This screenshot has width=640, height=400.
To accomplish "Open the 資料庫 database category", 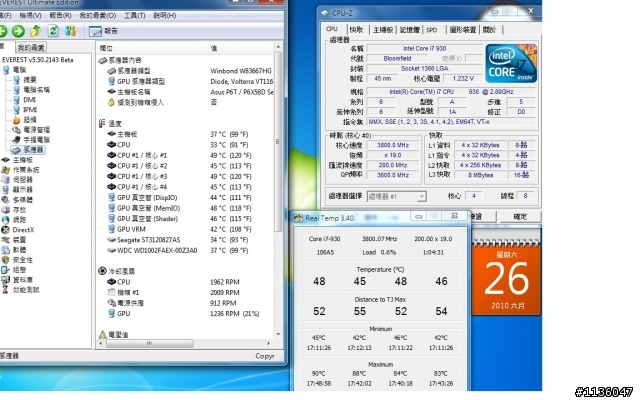I will pyautogui.click(x=17, y=280).
